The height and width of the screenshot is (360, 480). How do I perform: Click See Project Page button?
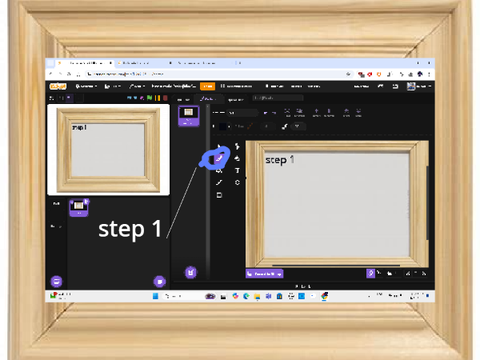click(236, 86)
